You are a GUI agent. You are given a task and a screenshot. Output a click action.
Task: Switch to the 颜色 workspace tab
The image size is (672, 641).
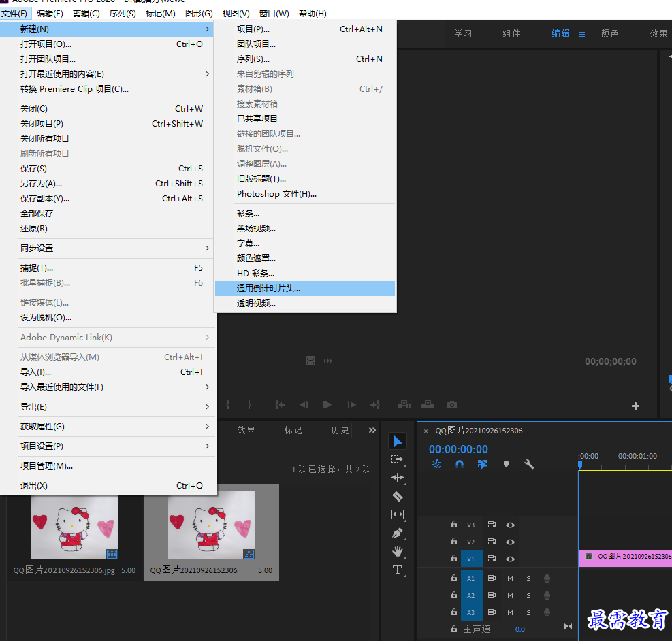pyautogui.click(x=609, y=33)
